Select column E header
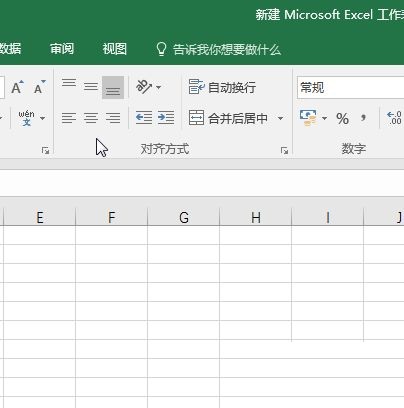The height and width of the screenshot is (408, 404). pyautogui.click(x=40, y=217)
